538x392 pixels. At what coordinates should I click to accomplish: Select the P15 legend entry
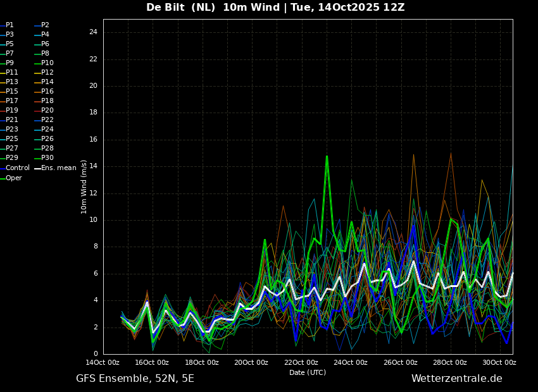[x=9, y=92]
